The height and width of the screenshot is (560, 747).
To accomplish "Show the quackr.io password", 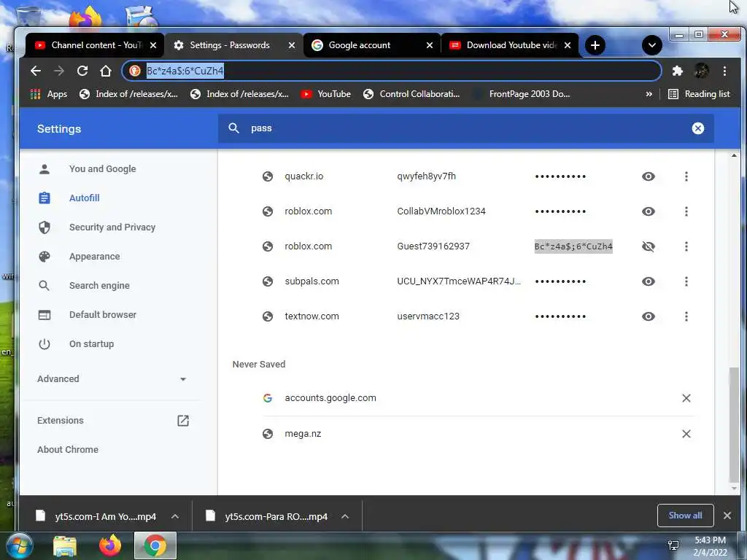I will 648,176.
